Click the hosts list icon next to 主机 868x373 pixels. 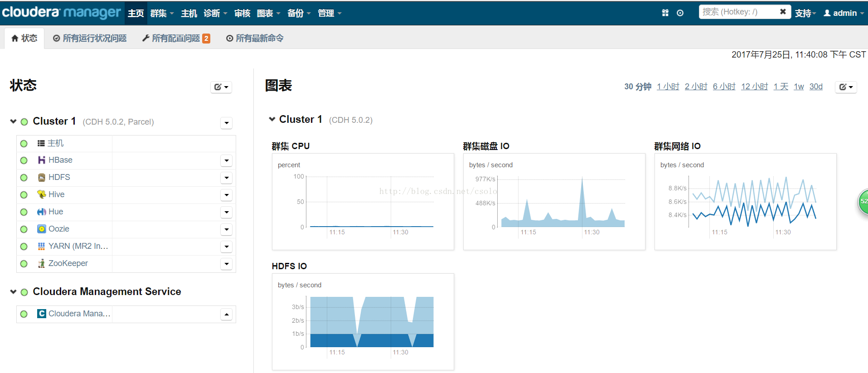41,143
